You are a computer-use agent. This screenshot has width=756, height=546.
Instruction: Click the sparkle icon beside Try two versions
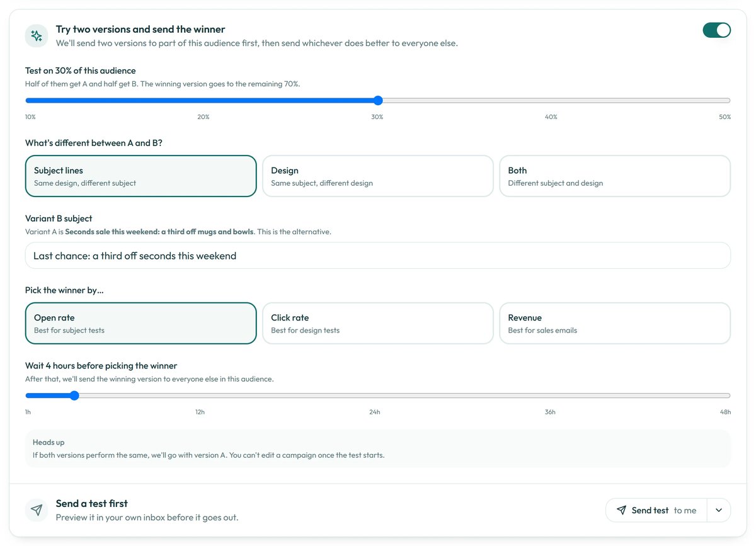(x=37, y=36)
